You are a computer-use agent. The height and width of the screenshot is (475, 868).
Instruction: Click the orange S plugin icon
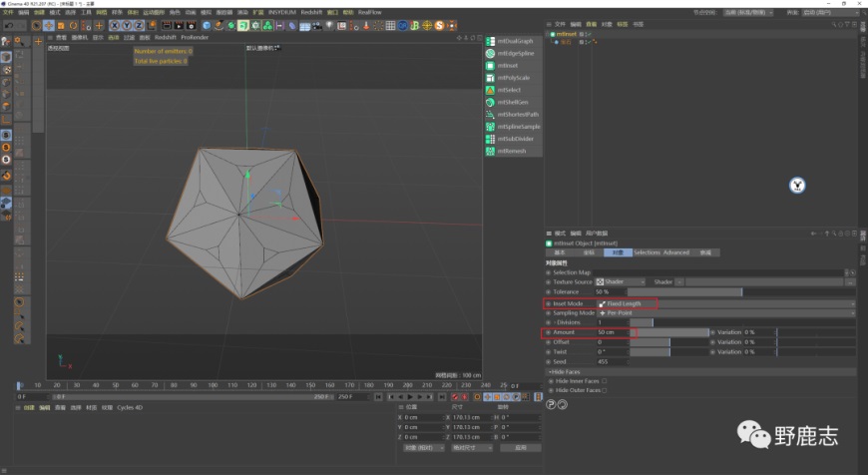tap(440, 26)
